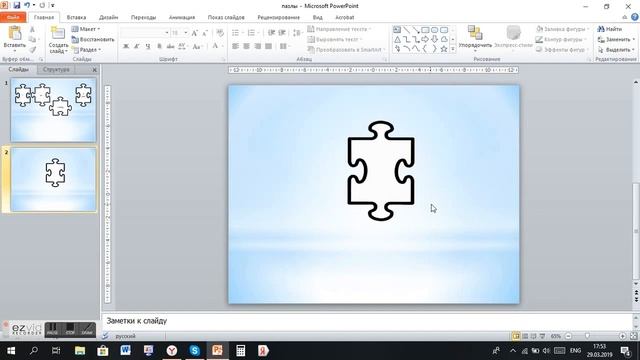
Task: Switch to the Показ слайдов tab
Action: [226, 17]
